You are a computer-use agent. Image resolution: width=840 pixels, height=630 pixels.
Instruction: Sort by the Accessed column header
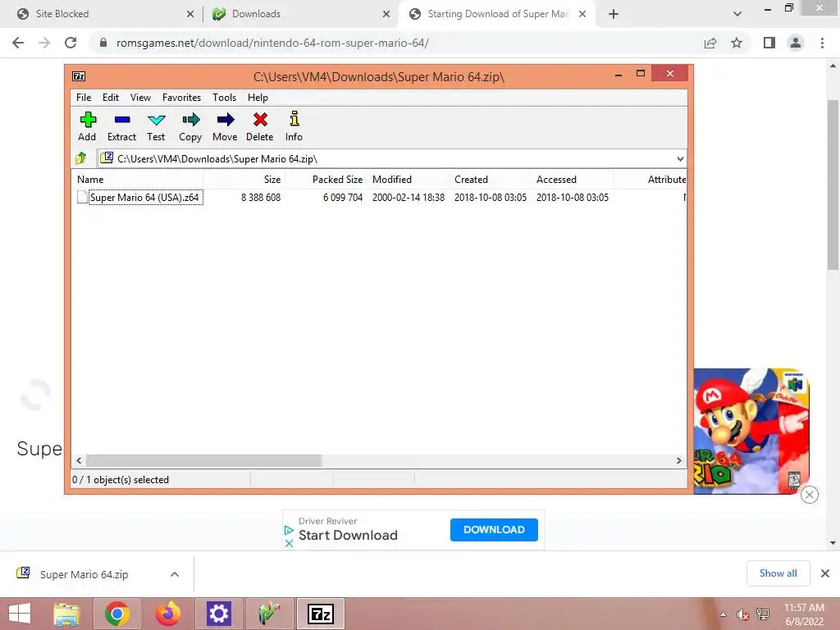click(572, 180)
